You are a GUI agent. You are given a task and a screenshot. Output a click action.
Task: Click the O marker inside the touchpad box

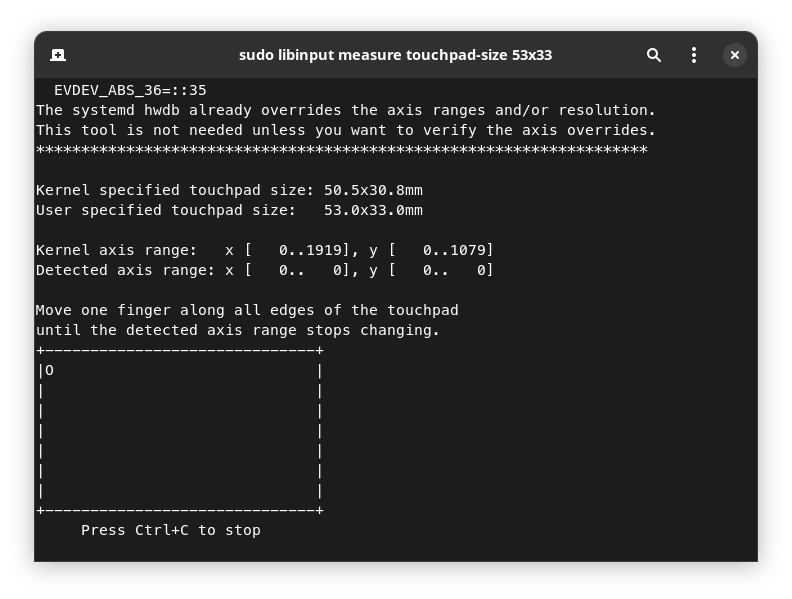tap(50, 370)
